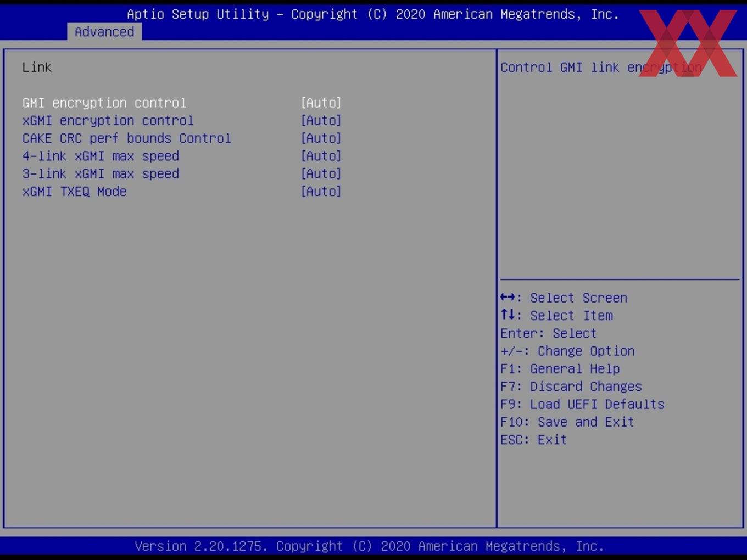The width and height of the screenshot is (747, 560).
Task: Open the Advanced tab
Action: point(104,32)
